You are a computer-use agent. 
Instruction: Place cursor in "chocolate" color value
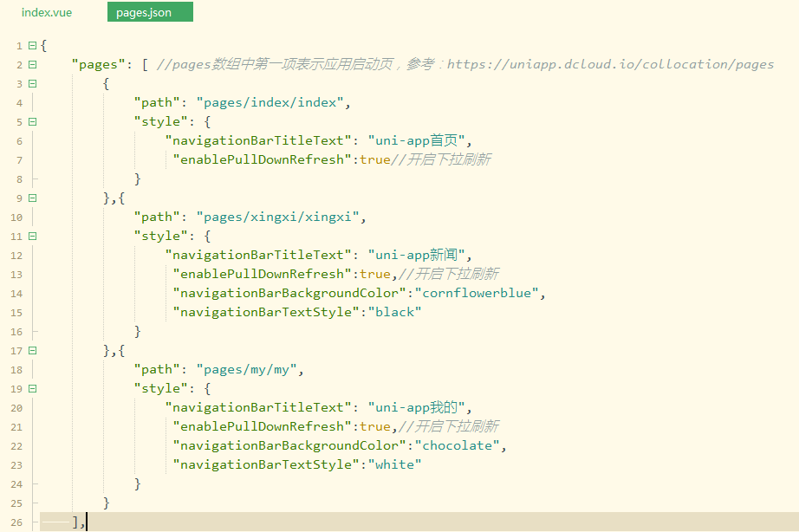coord(457,445)
